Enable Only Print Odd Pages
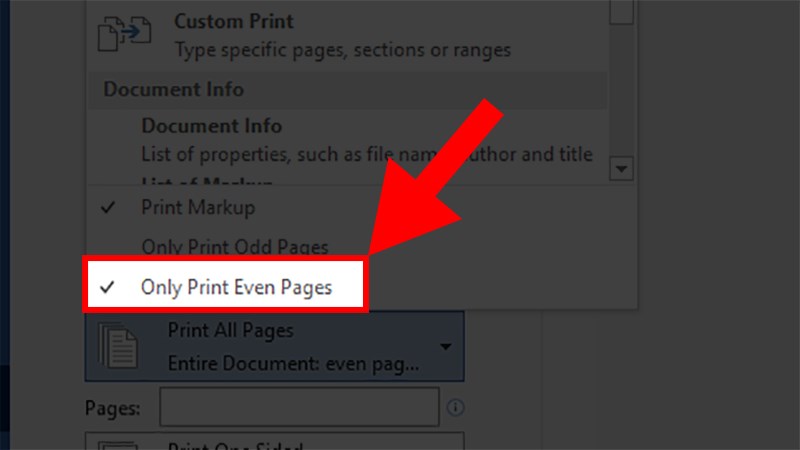Viewport: 800px width, 450px height. (235, 246)
